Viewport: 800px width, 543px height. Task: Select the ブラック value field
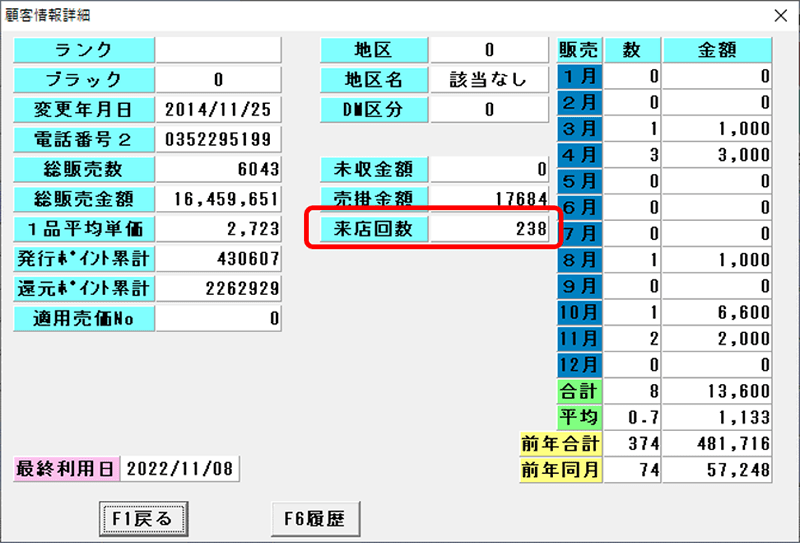[219, 80]
